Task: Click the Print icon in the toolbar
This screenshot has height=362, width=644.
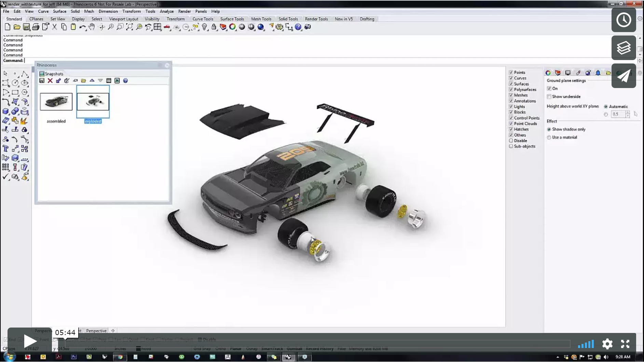Action: point(36,27)
